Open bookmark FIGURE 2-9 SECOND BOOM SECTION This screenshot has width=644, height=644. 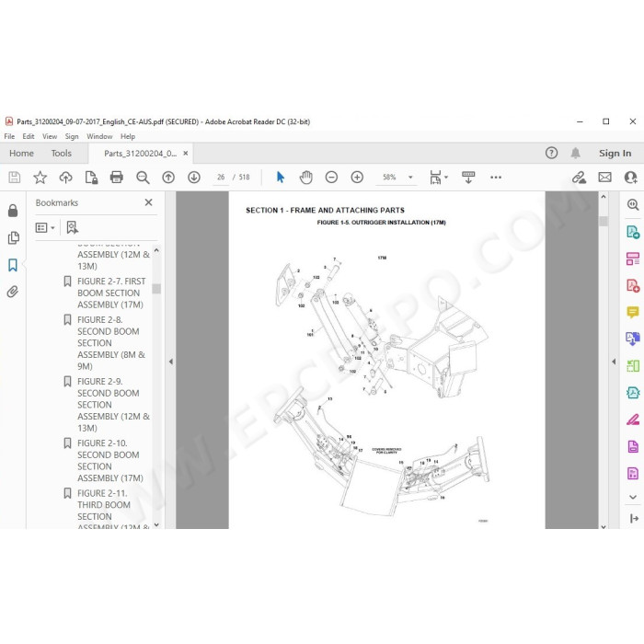coord(114,405)
